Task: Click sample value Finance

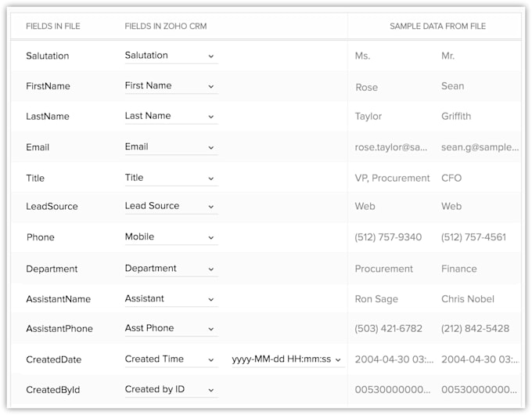Action: [459, 269]
